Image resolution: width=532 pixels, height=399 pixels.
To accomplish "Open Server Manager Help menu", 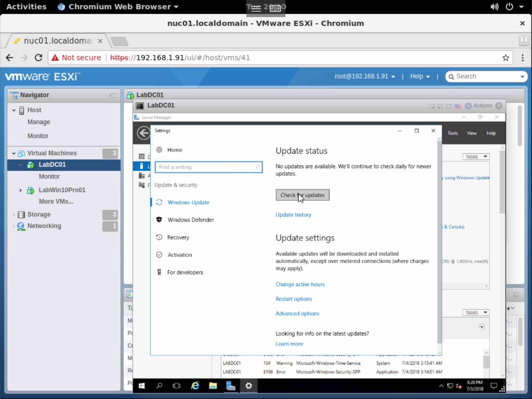I will coord(491,133).
